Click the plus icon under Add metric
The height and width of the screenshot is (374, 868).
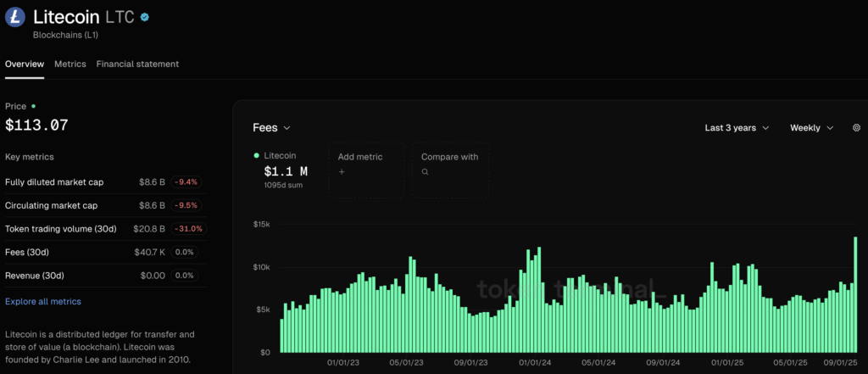click(x=342, y=172)
